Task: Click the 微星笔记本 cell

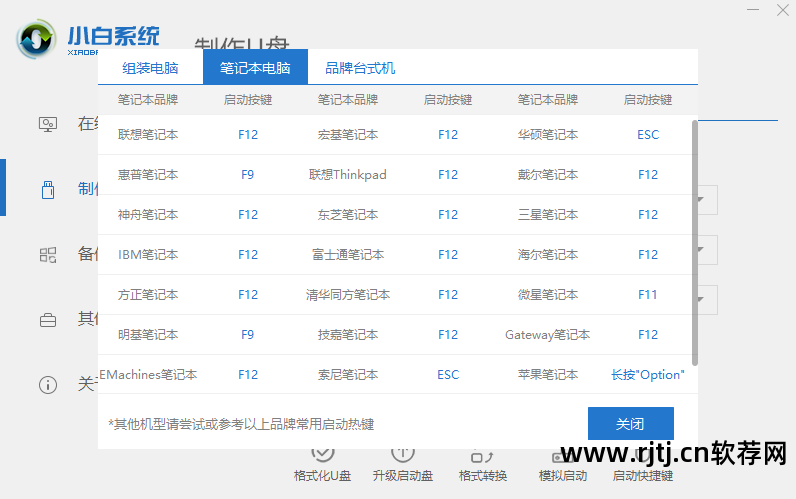Action: 548,294
